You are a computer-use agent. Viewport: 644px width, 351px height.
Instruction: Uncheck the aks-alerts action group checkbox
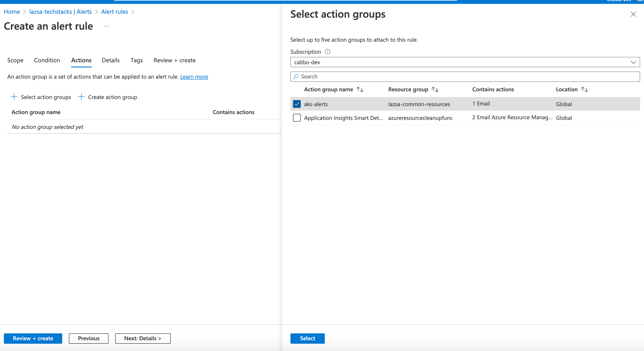[x=297, y=104]
